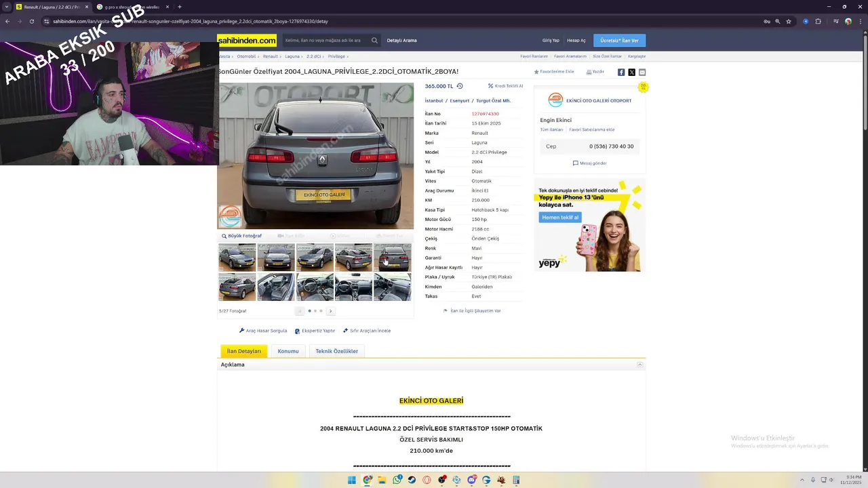Select third photo pagination dot
Viewport: 868px width, 488px height.
click(321, 311)
